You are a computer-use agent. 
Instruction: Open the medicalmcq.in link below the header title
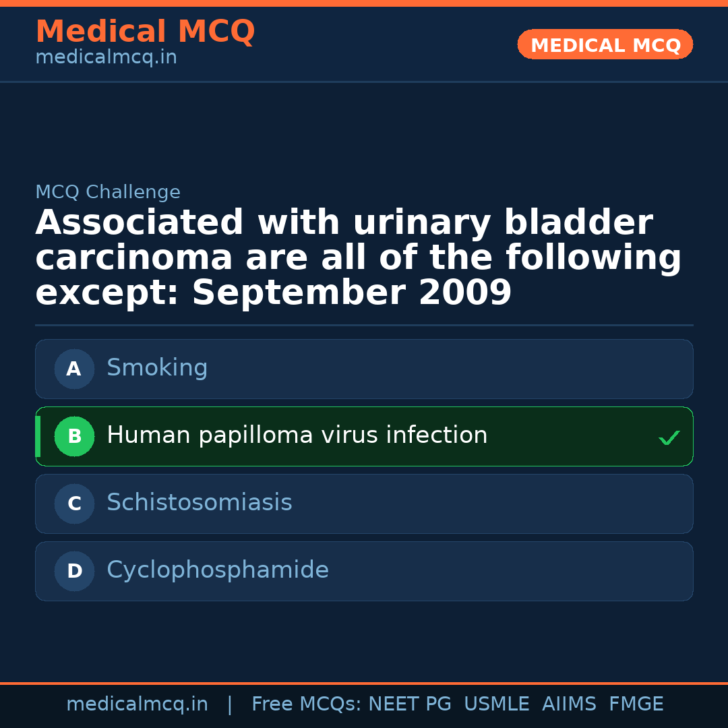click(x=106, y=58)
